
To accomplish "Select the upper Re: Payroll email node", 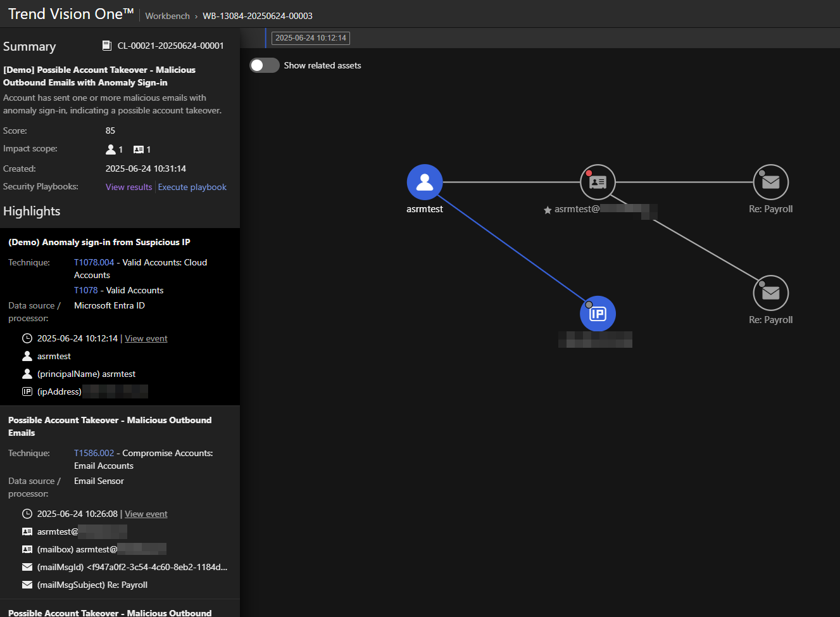I will [770, 182].
